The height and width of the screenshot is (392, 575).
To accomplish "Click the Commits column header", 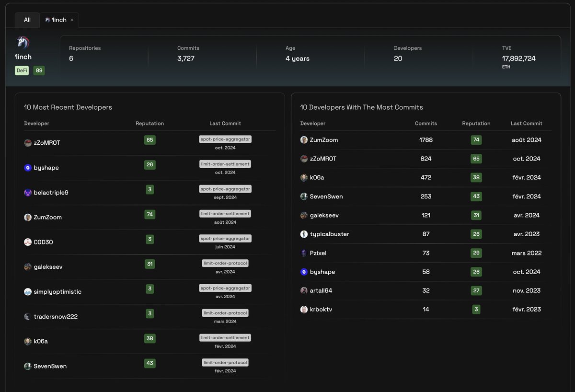I will tap(426, 124).
